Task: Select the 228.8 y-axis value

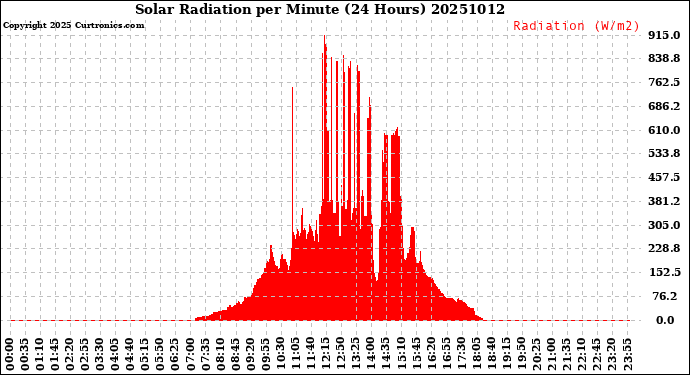Action: pos(664,249)
